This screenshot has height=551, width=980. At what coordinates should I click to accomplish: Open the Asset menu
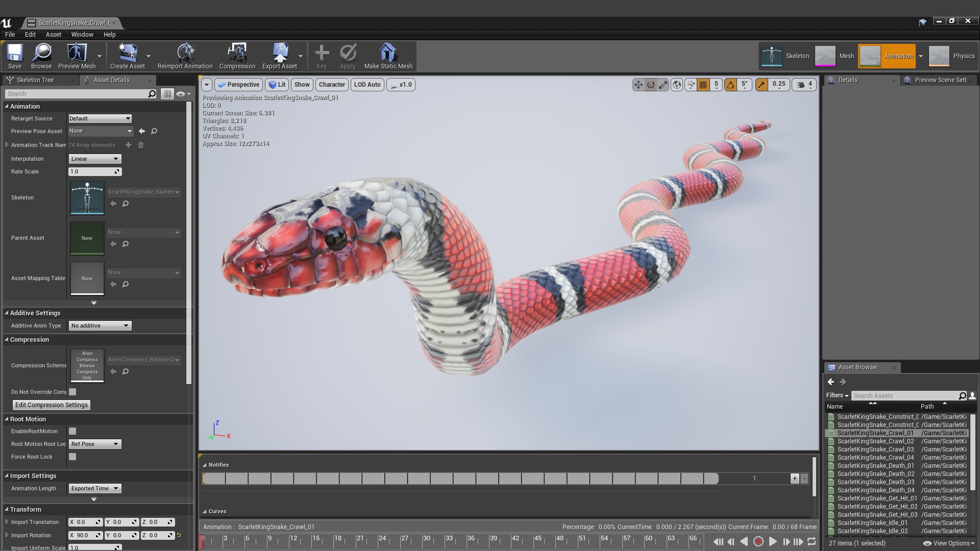[x=53, y=35]
